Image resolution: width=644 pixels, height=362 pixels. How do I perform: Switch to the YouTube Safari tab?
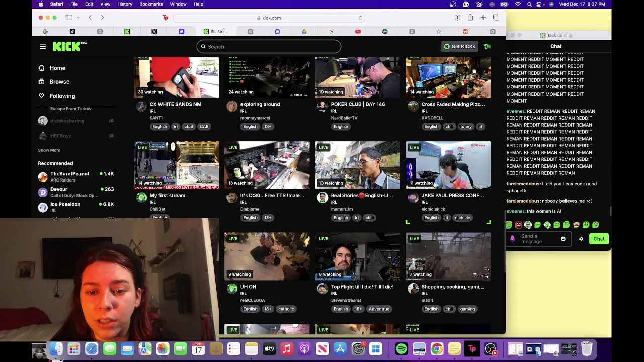pyautogui.click(x=358, y=32)
